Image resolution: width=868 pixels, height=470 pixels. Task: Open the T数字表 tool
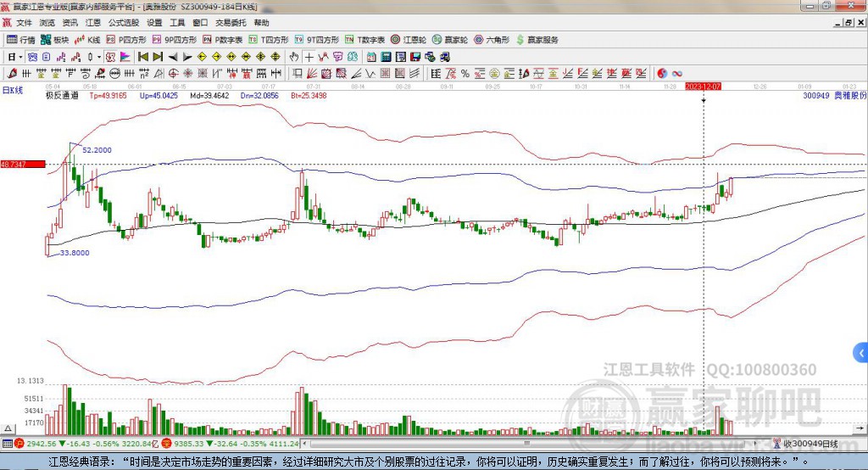(364, 40)
